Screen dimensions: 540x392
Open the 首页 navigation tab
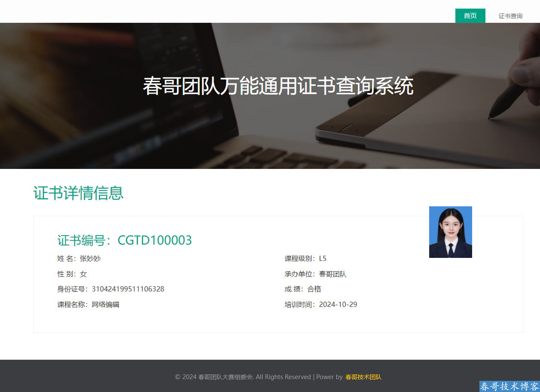point(470,16)
